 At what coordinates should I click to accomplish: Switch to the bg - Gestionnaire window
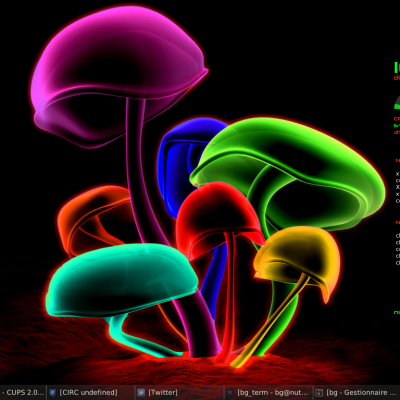click(x=356, y=393)
